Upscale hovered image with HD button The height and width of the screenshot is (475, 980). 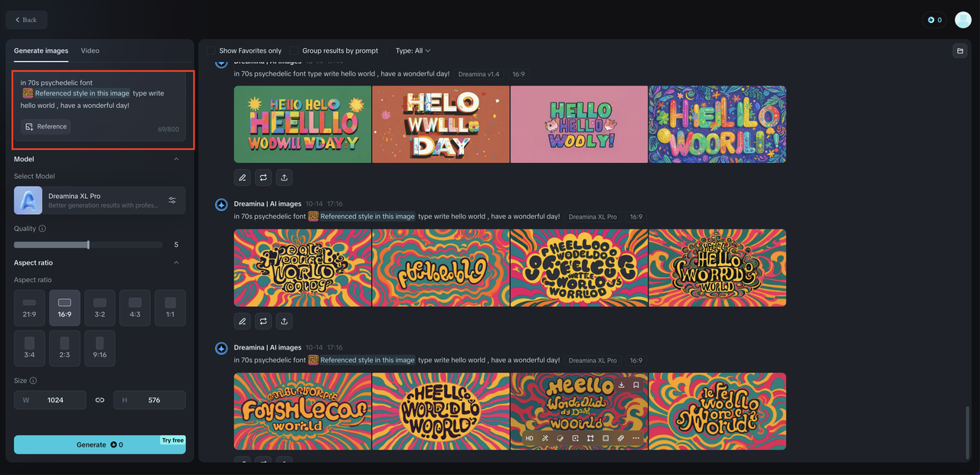(x=529, y=438)
